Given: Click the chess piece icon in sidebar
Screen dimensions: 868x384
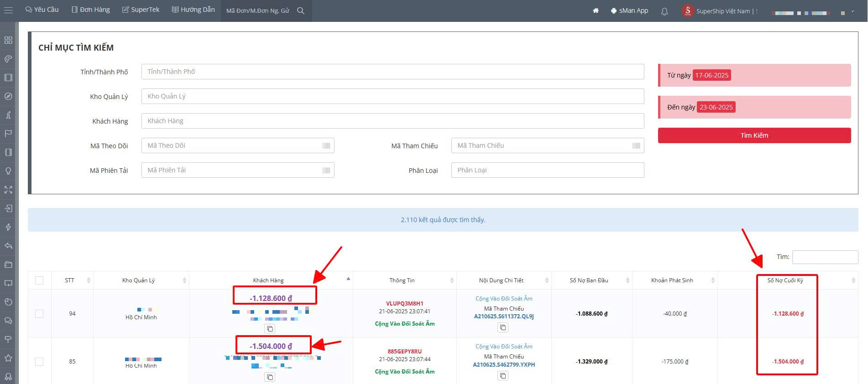Looking at the screenshot, I should click(x=8, y=115).
